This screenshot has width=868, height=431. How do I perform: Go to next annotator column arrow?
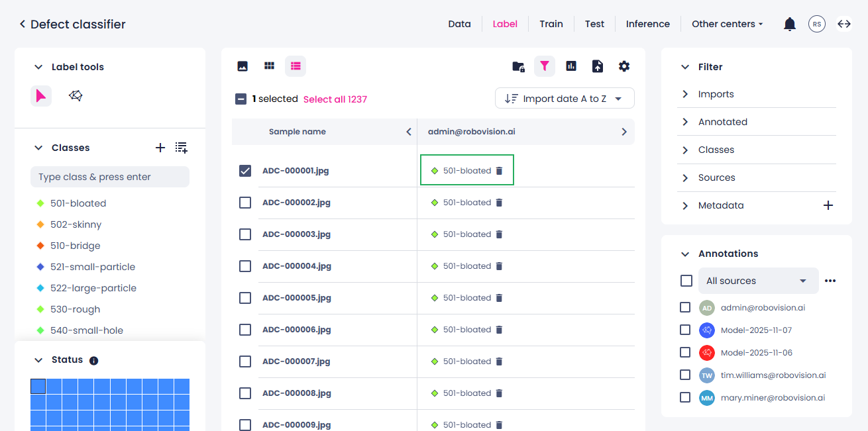pyautogui.click(x=624, y=132)
